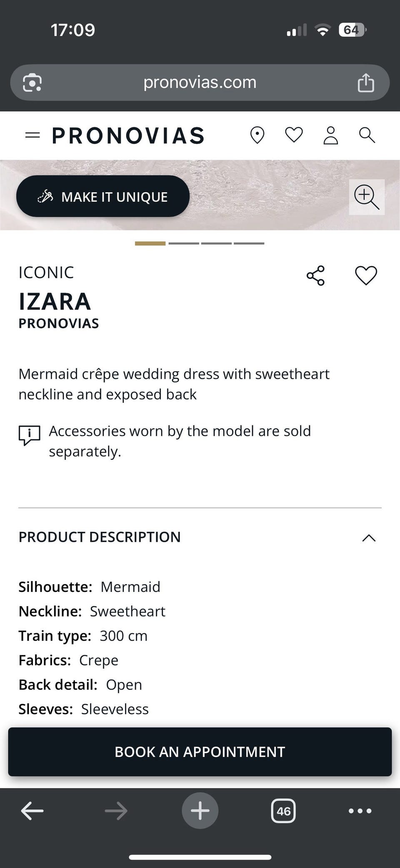Open the tab switcher showing 46 tabs
Viewport: 400px width, 868px height.
click(283, 811)
